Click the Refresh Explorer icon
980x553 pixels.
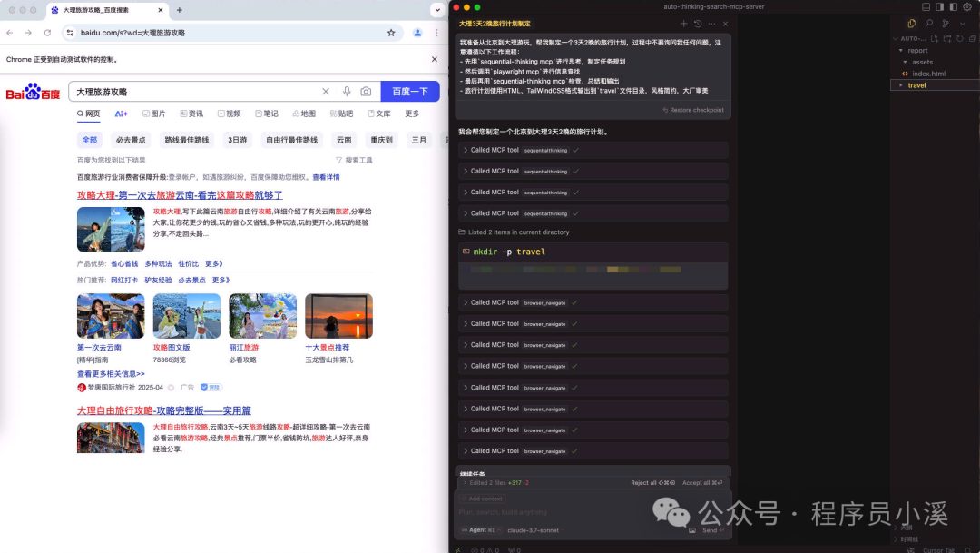[960, 38]
